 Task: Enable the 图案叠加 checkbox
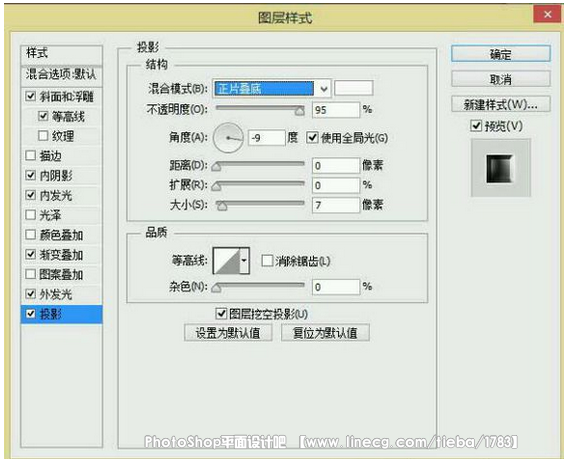click(31, 274)
